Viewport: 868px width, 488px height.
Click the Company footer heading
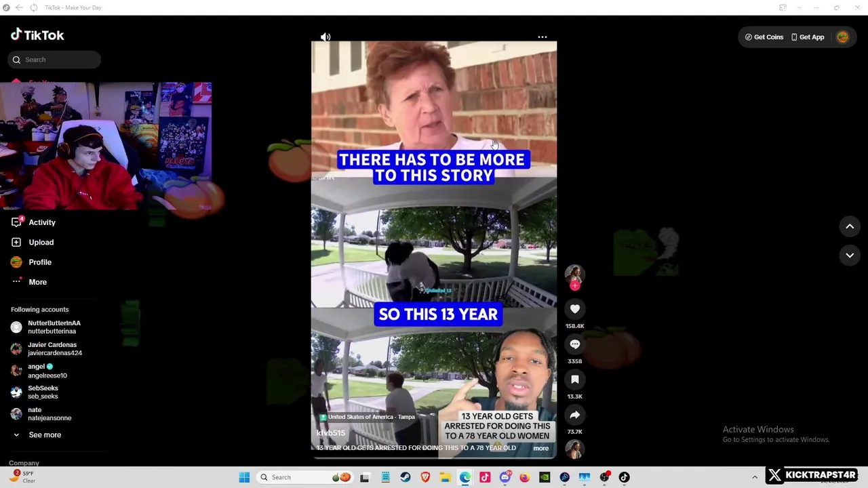pos(24,463)
